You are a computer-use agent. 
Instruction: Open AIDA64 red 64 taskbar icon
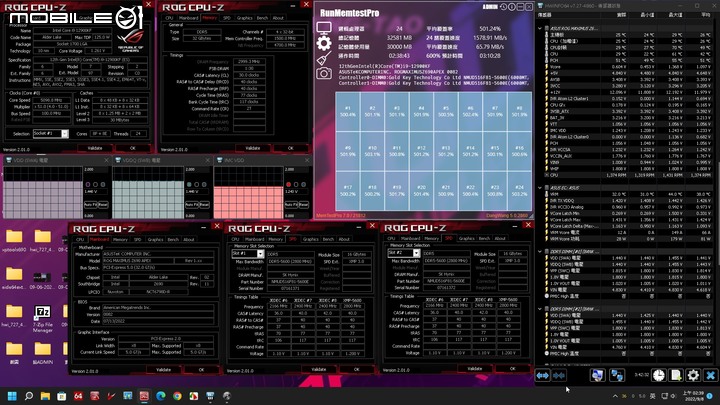point(78,396)
